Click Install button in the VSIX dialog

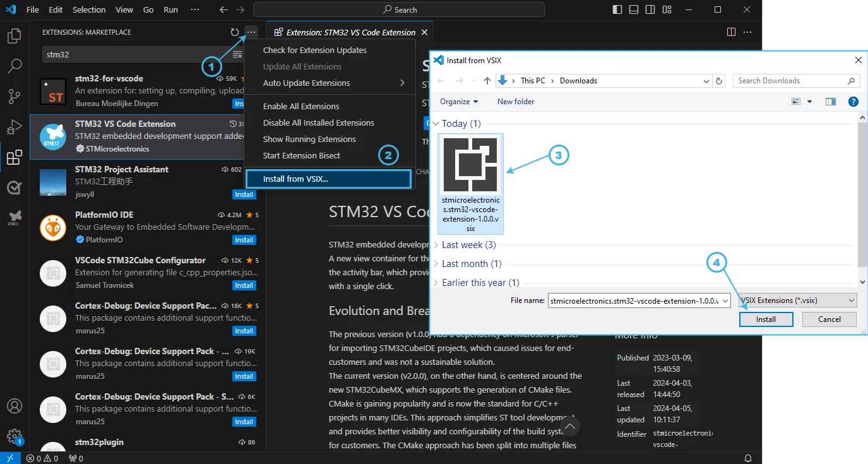[x=766, y=319]
